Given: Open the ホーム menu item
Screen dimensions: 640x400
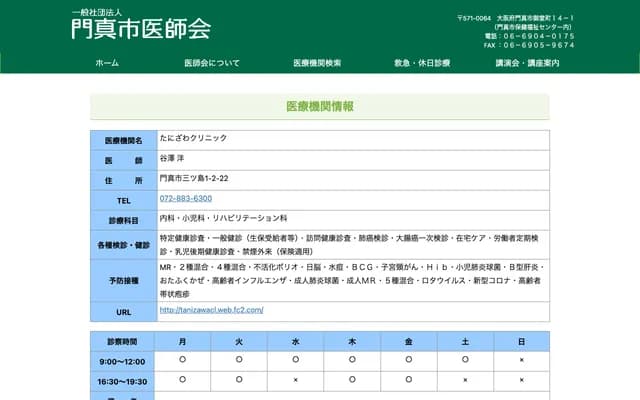Looking at the screenshot, I should pos(107,63).
